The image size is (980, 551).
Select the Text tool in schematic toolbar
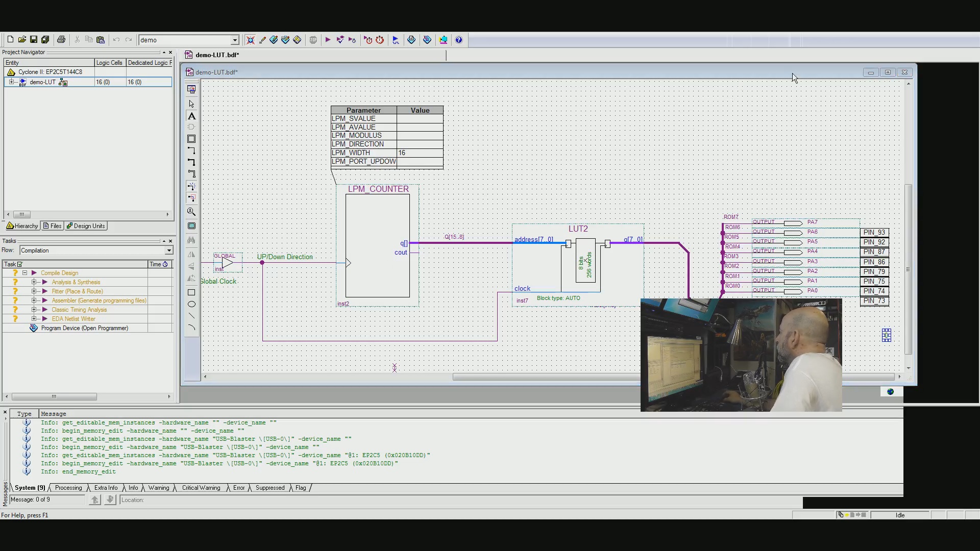[191, 116]
